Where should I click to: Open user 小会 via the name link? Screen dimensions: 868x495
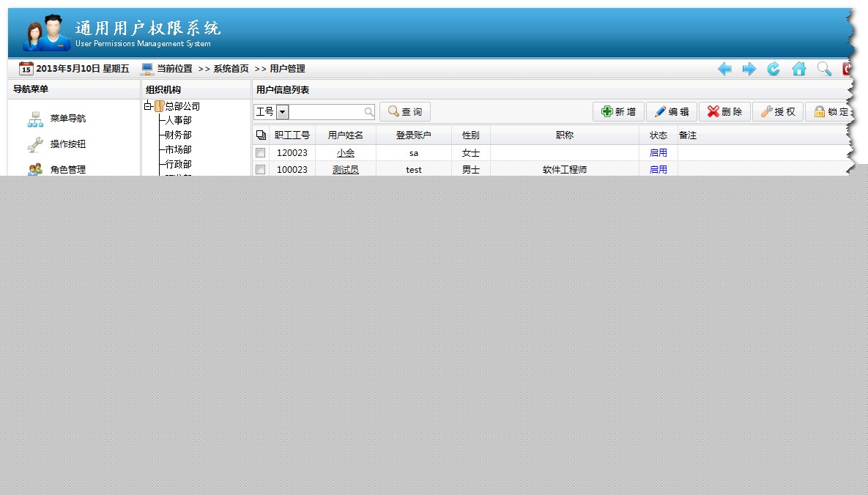[x=345, y=152]
